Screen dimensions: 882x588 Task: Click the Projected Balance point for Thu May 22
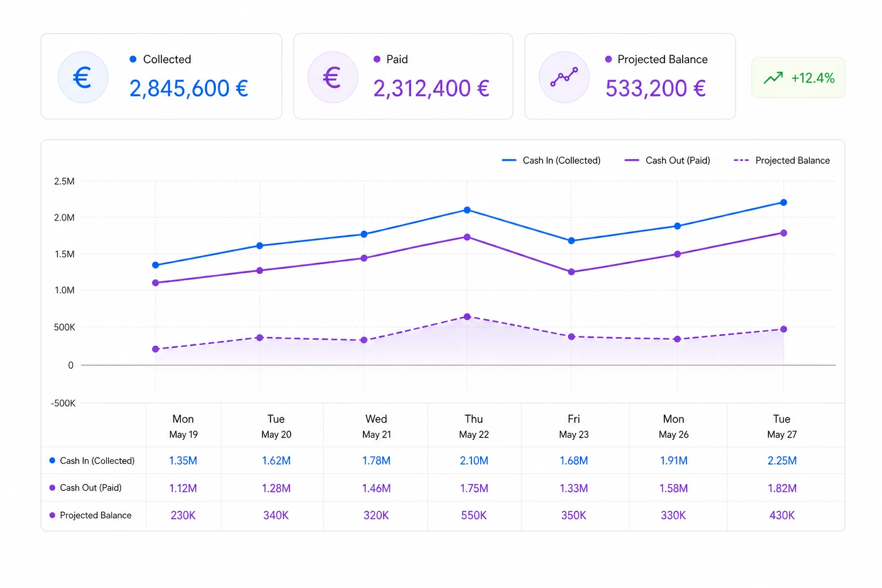pos(467,317)
